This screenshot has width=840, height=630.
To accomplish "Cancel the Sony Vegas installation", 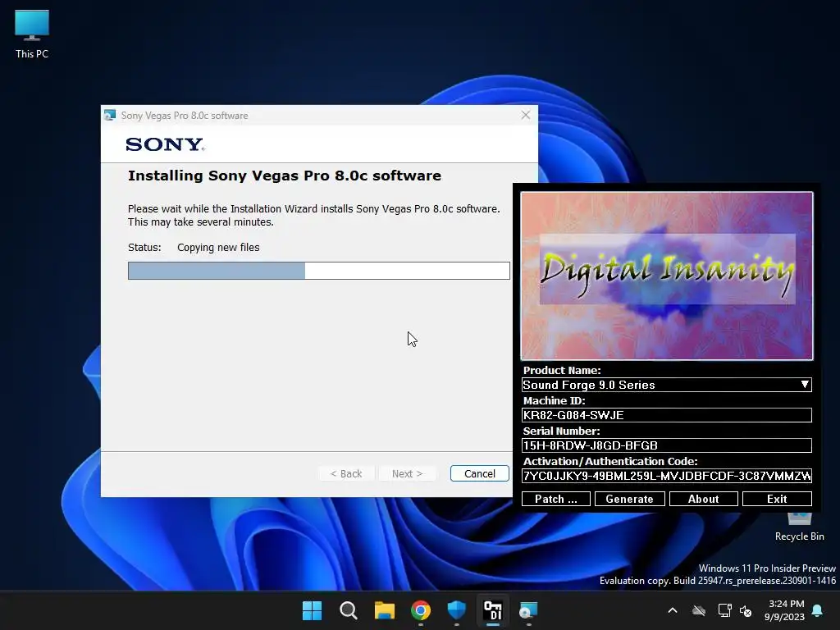I will coord(479,473).
